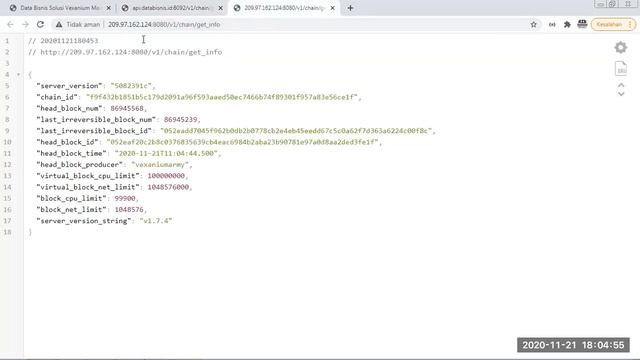Image resolution: width=640 pixels, height=360 pixels.
Task: Click the "last_irreversible_block_id" key
Action: pyautogui.click(x=94, y=131)
